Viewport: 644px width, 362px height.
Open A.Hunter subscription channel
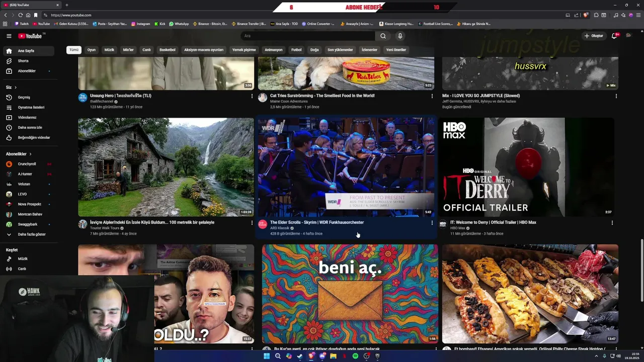tap(29, 174)
